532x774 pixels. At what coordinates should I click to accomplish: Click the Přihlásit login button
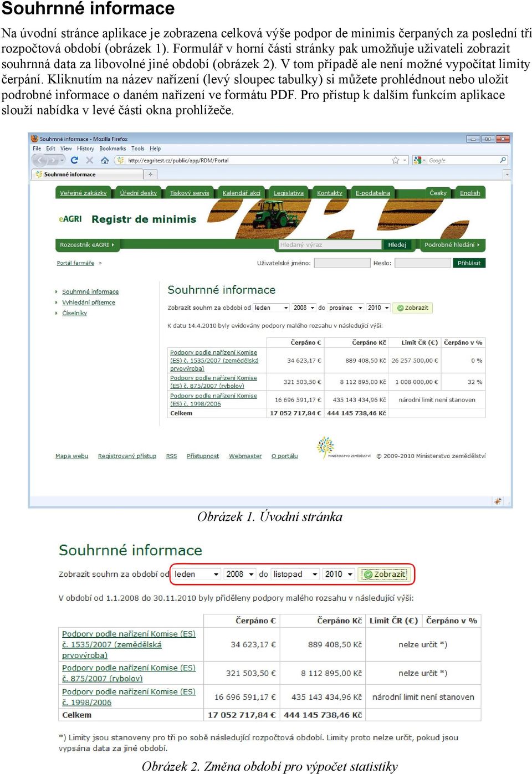(x=469, y=263)
